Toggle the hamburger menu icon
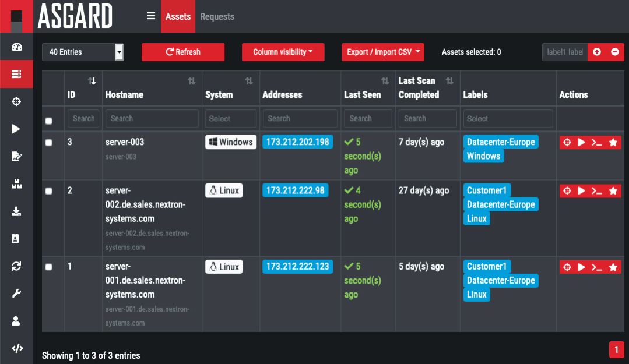Image resolution: width=629 pixels, height=364 pixels. coord(151,16)
